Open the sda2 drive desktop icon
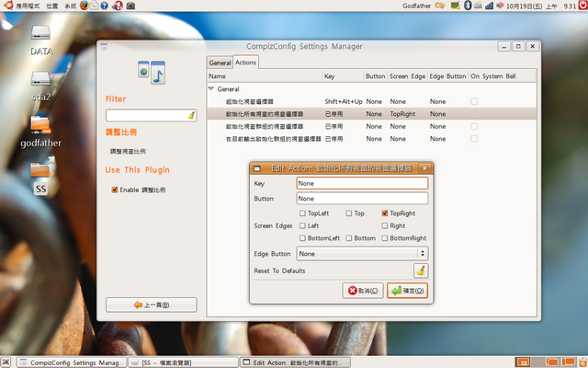The width and height of the screenshot is (588, 368). pyautogui.click(x=40, y=86)
